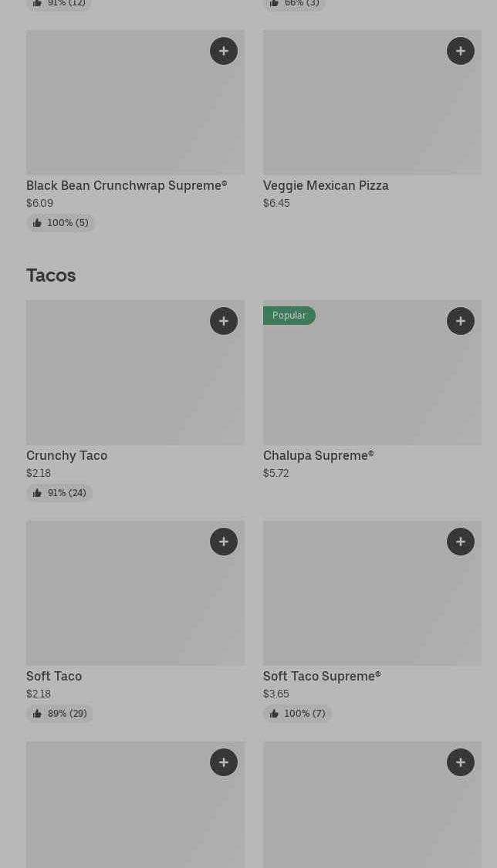
Task: Click plus icon below Soft Taco Supreme
Action: pos(461,762)
